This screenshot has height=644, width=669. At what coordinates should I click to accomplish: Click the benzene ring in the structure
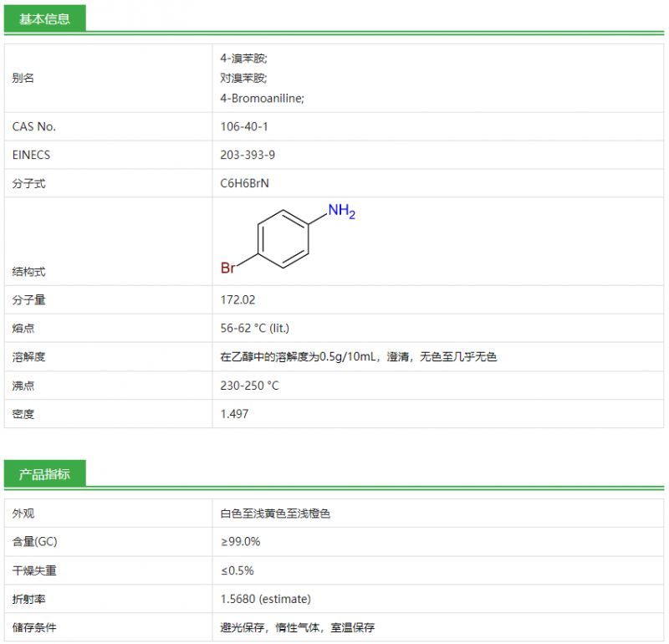[x=283, y=239]
